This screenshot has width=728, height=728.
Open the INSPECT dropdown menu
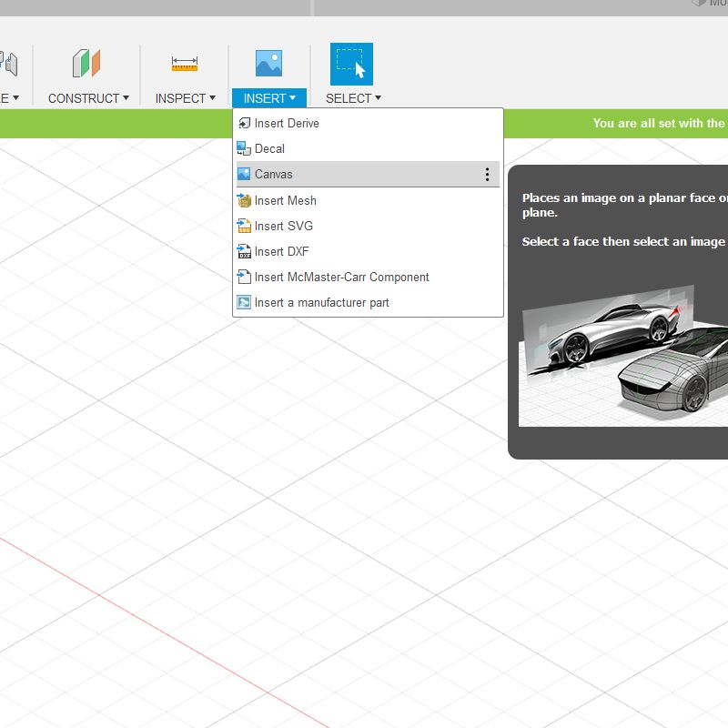186,98
